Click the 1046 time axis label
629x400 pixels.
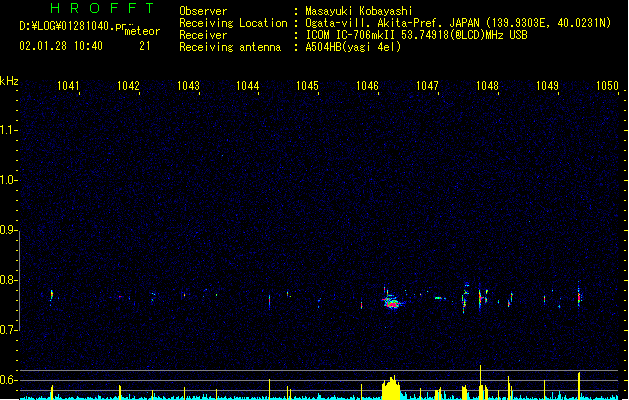point(367,86)
